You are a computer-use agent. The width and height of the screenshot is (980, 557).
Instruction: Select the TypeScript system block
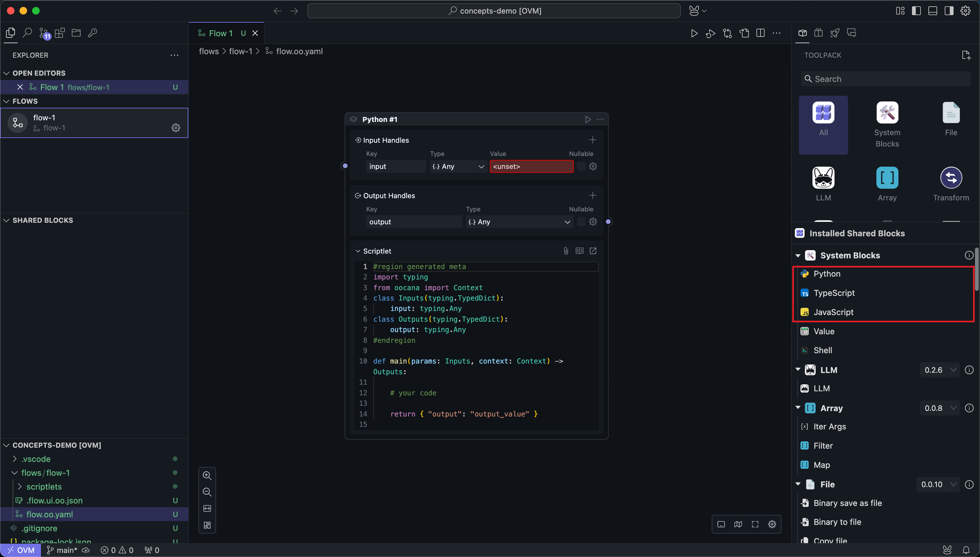[834, 293]
